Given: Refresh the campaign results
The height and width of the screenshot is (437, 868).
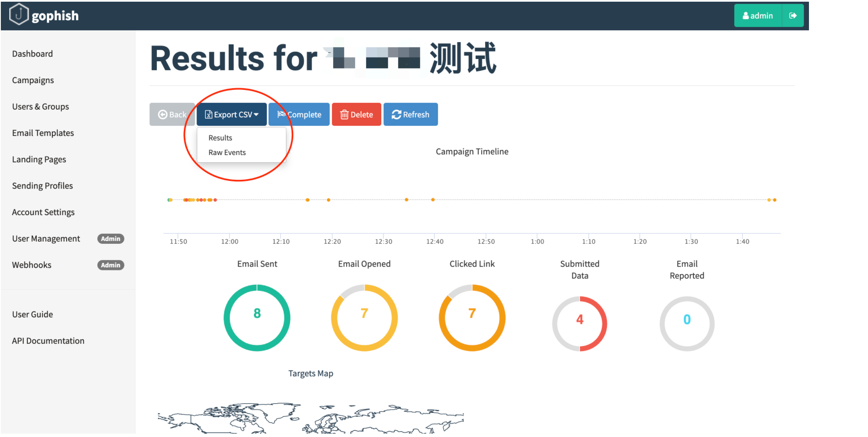Looking at the screenshot, I should tap(410, 115).
